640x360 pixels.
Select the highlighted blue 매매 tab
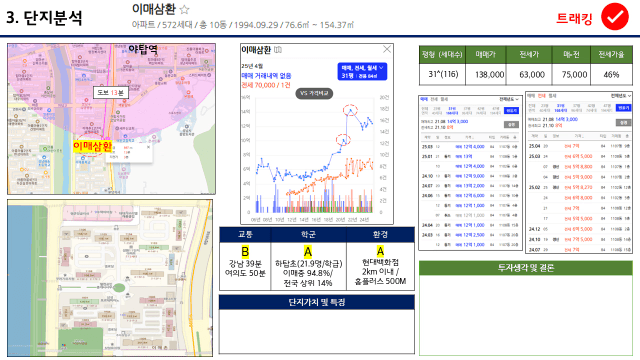[424, 99]
